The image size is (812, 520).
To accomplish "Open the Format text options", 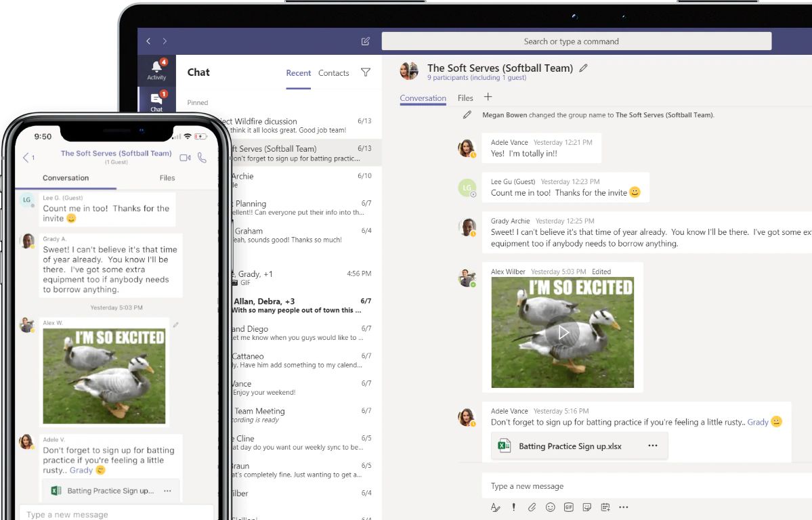I will pyautogui.click(x=495, y=507).
